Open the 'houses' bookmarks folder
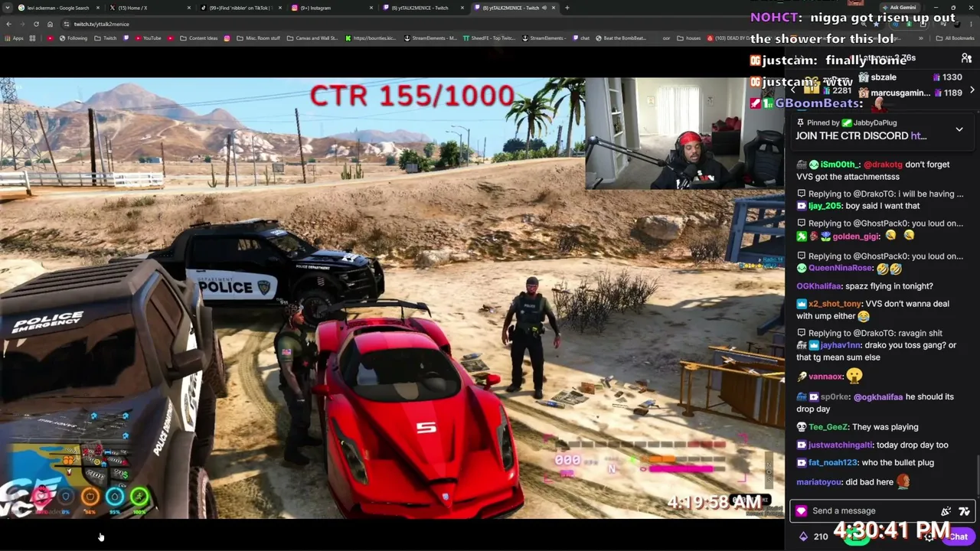The height and width of the screenshot is (551, 980). coord(689,38)
